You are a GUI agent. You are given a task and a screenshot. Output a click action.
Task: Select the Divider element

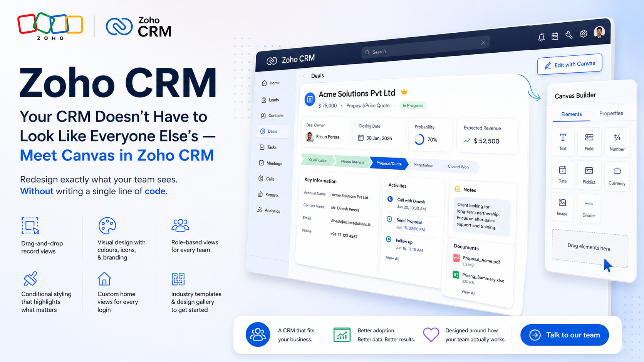[589, 208]
